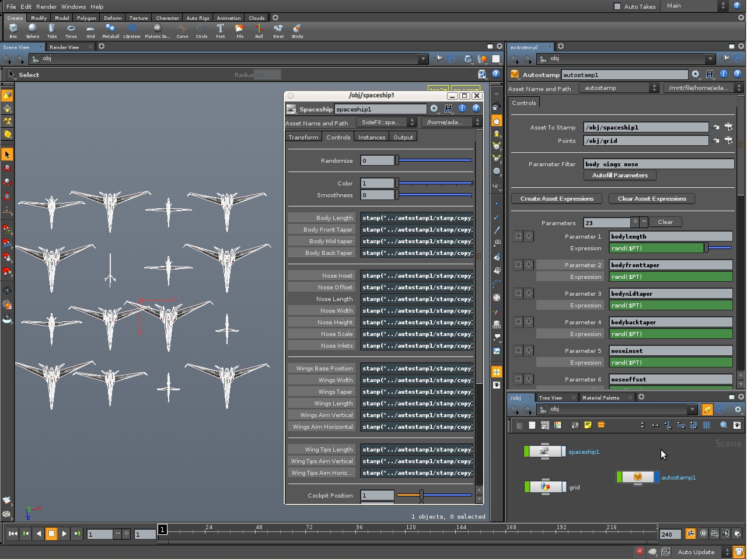
Task: Toggle the eye display options in network toolbar
Action: (737, 425)
